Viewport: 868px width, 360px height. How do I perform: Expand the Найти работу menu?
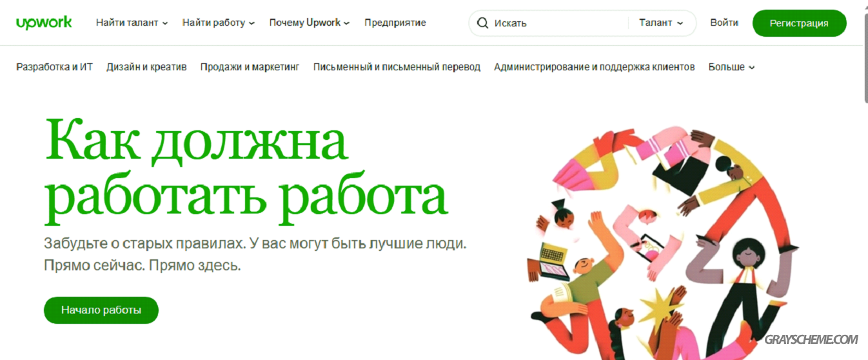[219, 23]
